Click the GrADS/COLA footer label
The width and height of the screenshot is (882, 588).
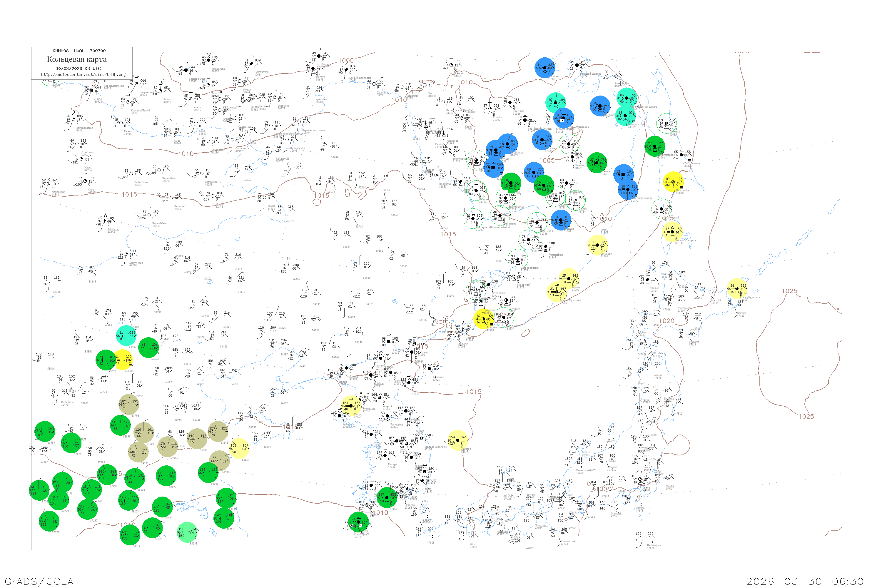39,581
